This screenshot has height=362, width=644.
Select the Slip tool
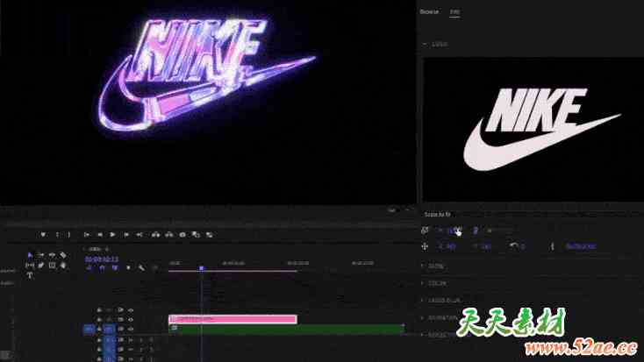pyautogui.click(x=30, y=266)
